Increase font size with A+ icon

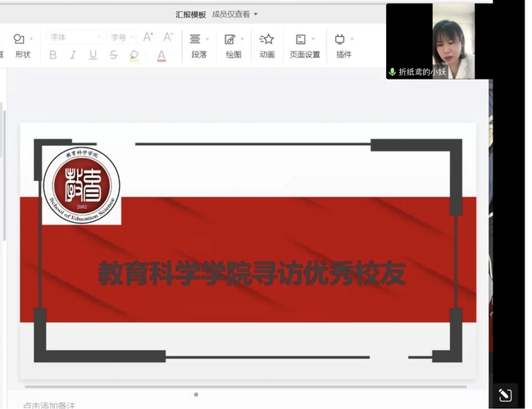click(x=148, y=37)
